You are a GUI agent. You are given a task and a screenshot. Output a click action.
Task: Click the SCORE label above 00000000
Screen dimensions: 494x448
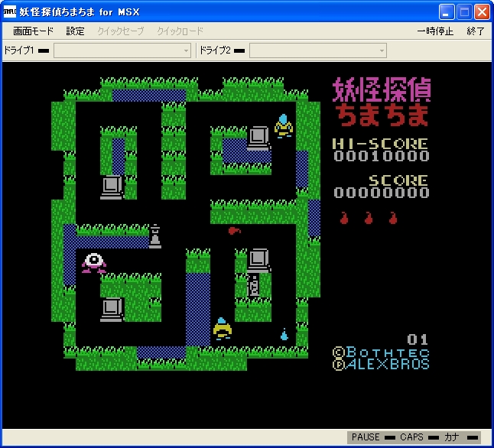[x=398, y=180]
